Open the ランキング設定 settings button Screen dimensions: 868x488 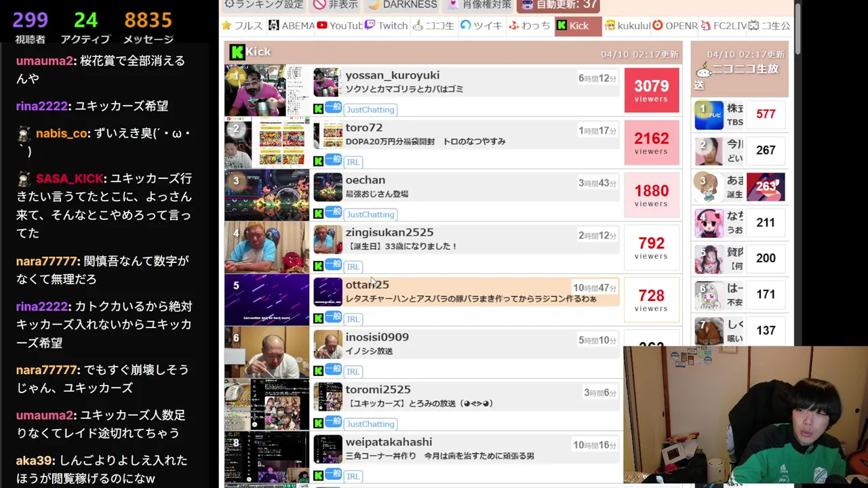(x=264, y=5)
